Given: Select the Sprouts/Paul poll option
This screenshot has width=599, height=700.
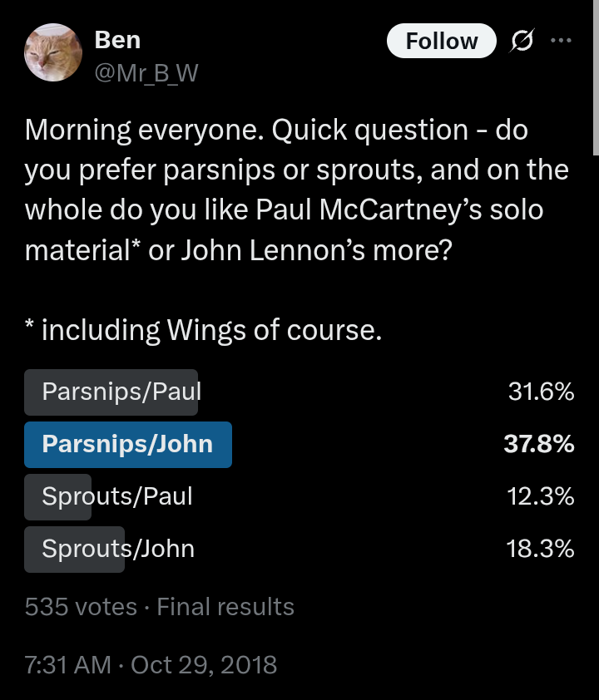Looking at the screenshot, I should pos(117,496).
